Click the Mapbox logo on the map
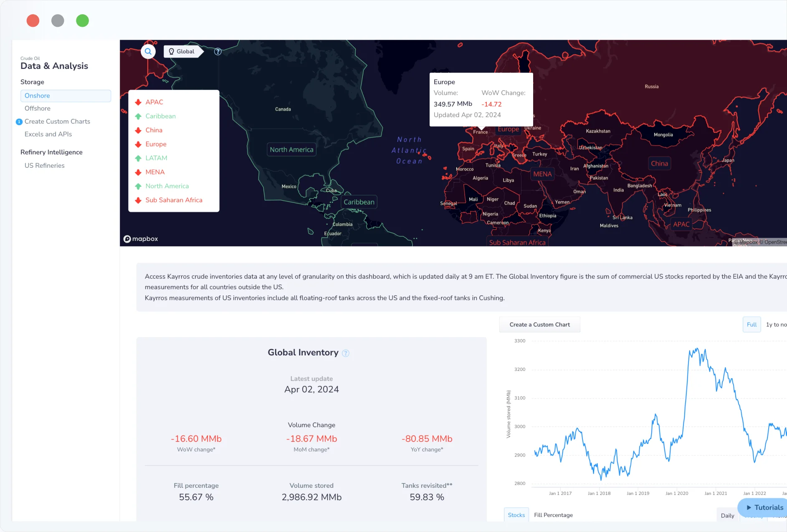Screen dimensions: 787x532 pyautogui.click(x=141, y=239)
